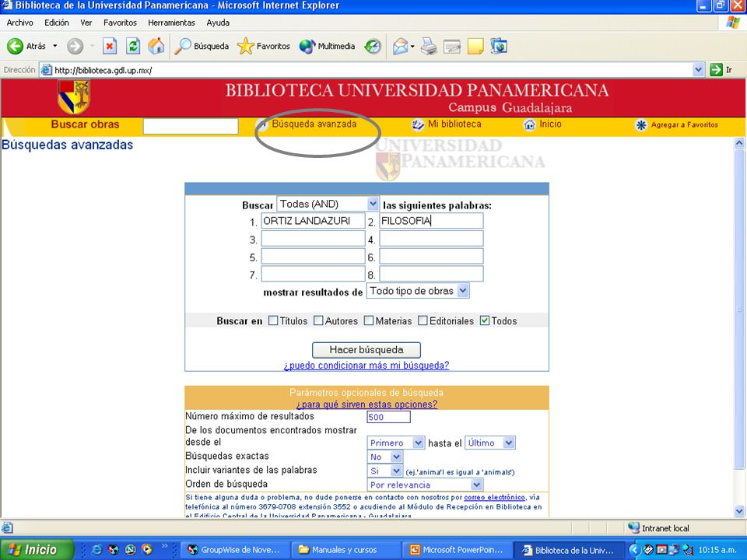This screenshot has width=747, height=560.
Task: Open History clock icon in toolbar
Action: pyautogui.click(x=373, y=46)
